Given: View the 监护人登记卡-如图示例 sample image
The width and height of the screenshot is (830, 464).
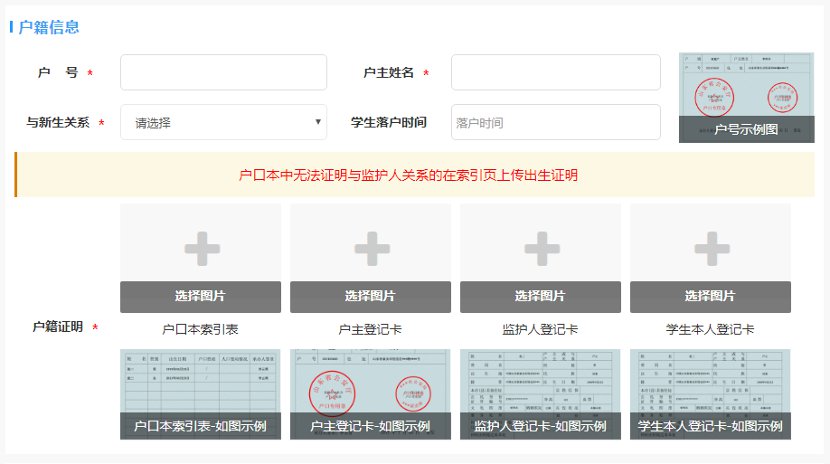Looking at the screenshot, I should point(540,394).
